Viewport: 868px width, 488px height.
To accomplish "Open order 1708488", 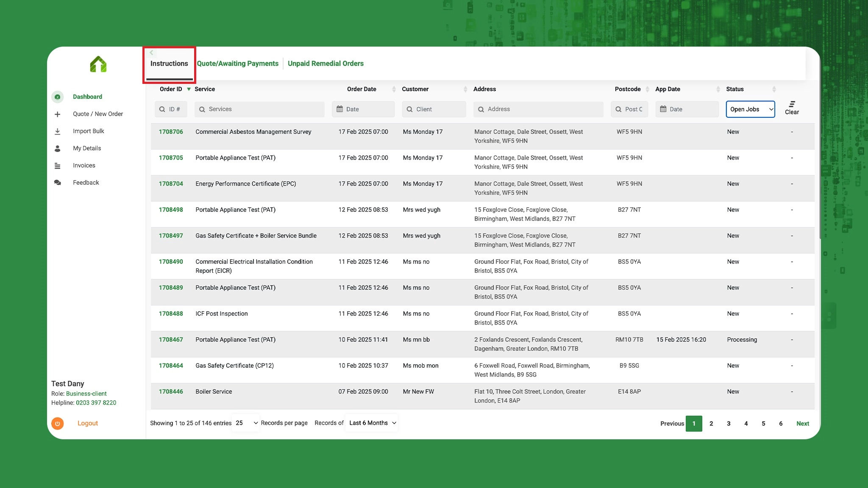I will pyautogui.click(x=171, y=313).
